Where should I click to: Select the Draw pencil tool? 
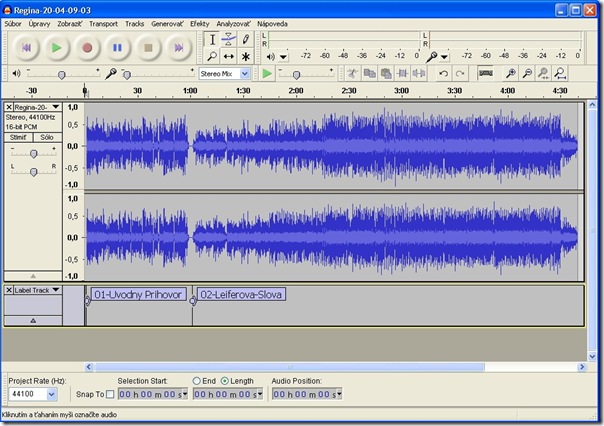pos(245,40)
